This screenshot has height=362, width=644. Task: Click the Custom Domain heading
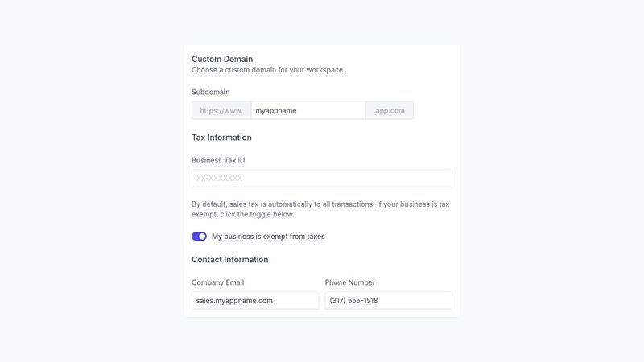coord(222,59)
